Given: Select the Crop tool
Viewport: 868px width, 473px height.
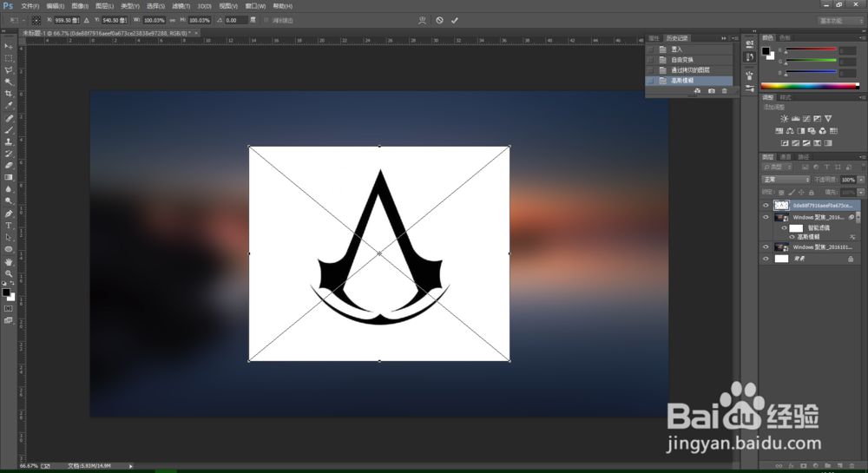Looking at the screenshot, I should pos(9,94).
